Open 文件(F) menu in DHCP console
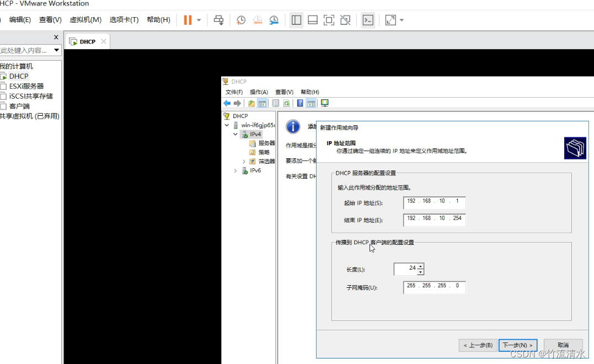 234,92
